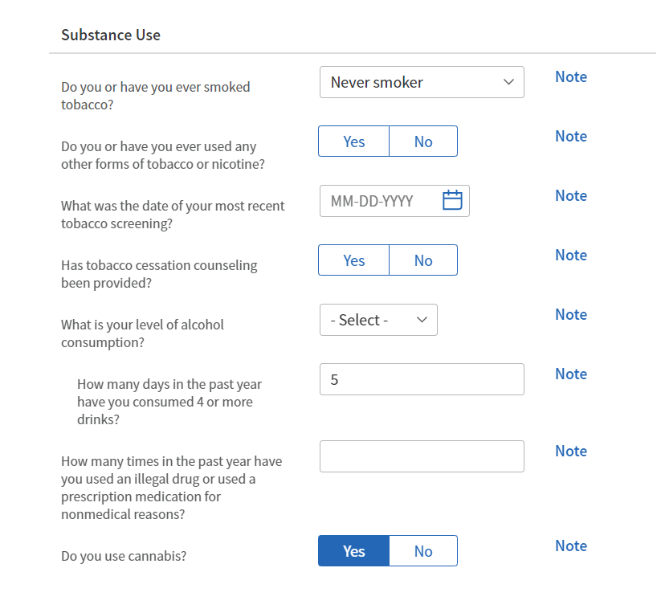Click the heavy drinking days input field

coord(421,380)
